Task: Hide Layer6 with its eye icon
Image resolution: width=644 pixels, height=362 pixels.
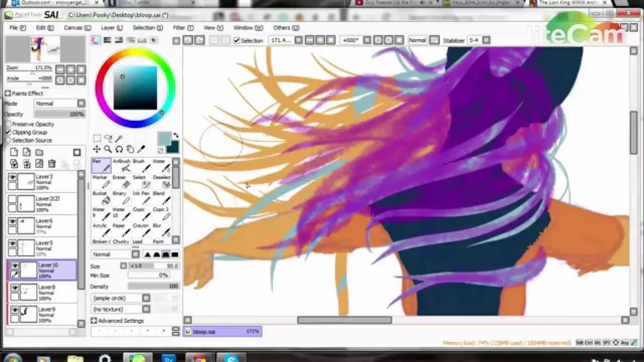Action: click(12, 221)
